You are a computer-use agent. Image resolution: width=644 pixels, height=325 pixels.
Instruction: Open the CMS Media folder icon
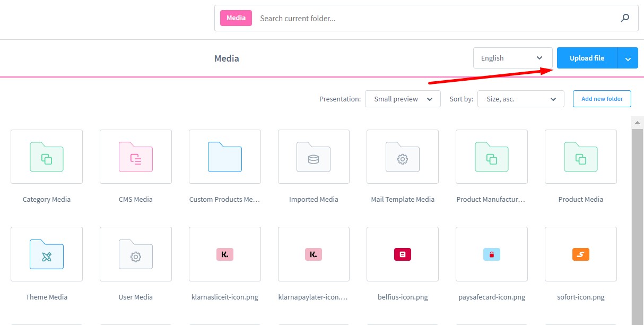(x=136, y=157)
